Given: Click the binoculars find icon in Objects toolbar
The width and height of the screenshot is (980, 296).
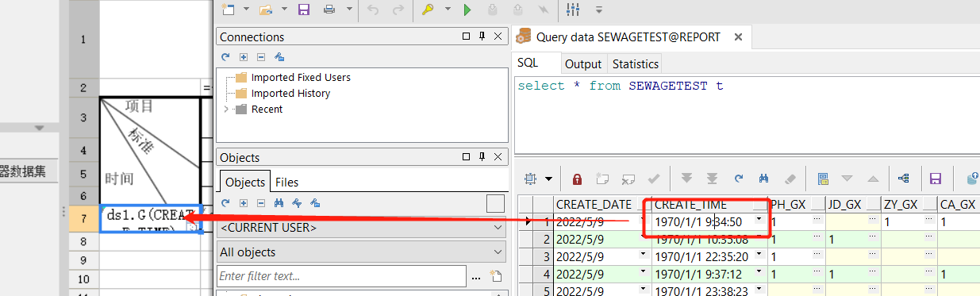Looking at the screenshot, I should pyautogui.click(x=279, y=203).
